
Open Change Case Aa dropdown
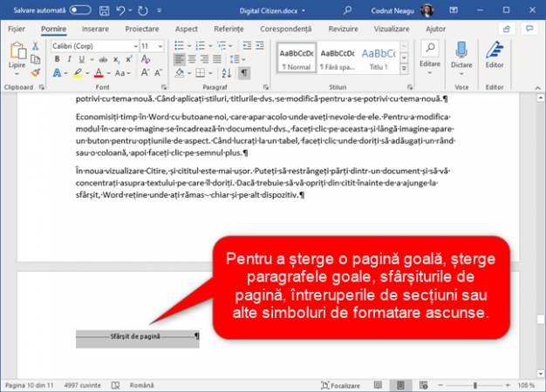[123, 73]
